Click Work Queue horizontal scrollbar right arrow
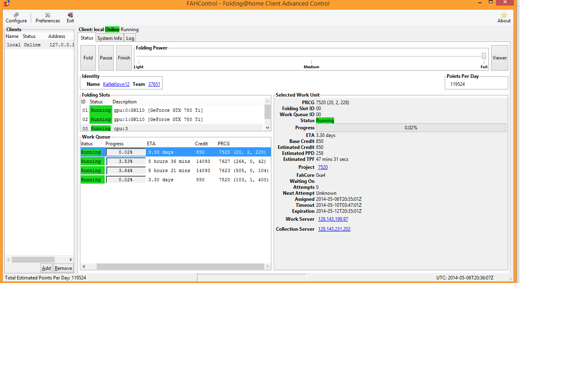This screenshot has width=573, height=392. [x=267, y=266]
